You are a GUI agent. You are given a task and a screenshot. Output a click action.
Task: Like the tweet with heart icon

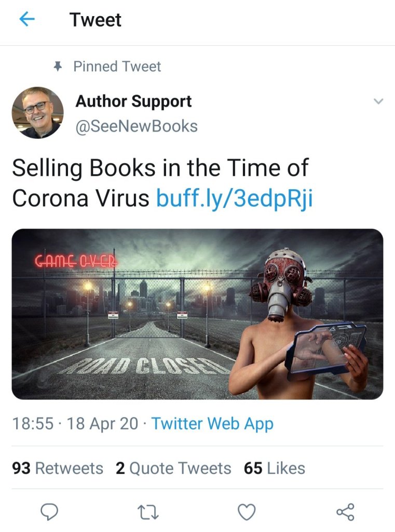pos(247,512)
